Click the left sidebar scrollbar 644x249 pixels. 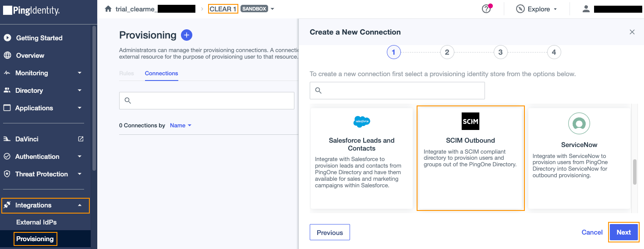pyautogui.click(x=94, y=98)
